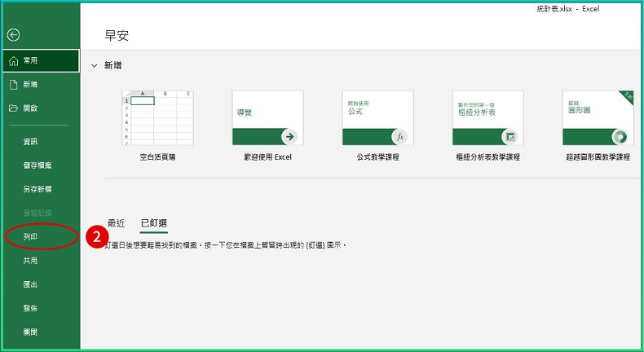Open the 開啟 sidebar menu item
Image resolution: width=644 pixels, height=352 pixels.
tap(41, 108)
